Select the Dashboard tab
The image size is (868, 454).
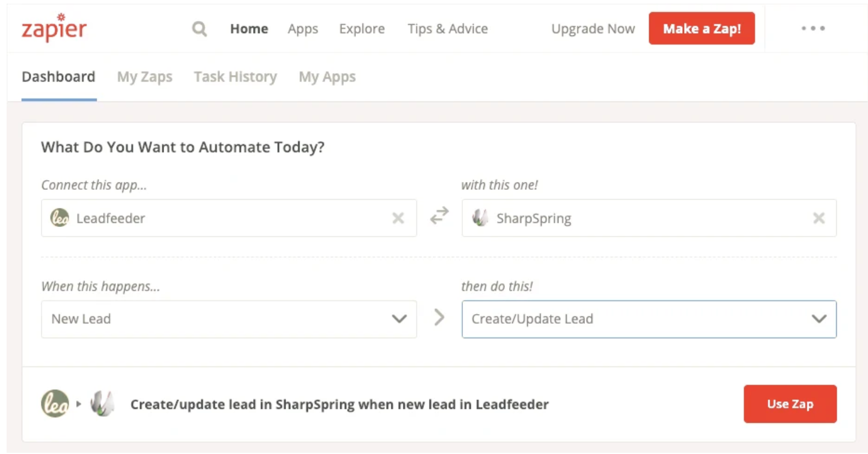pos(58,77)
